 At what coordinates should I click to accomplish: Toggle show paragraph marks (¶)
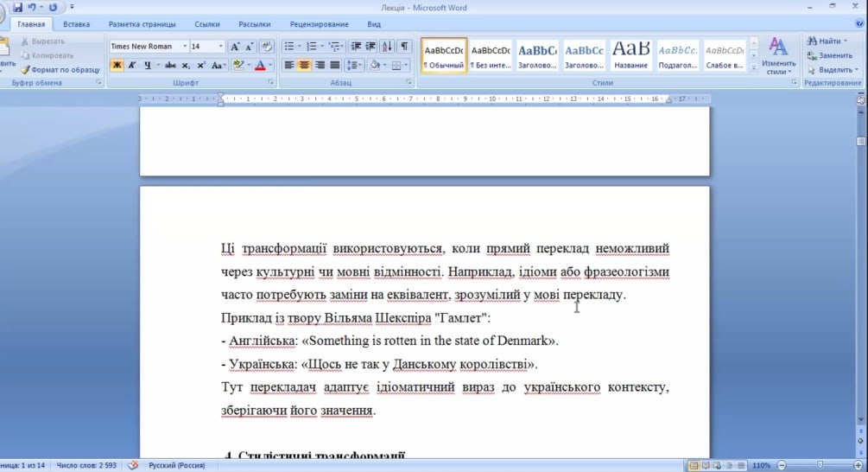403,47
